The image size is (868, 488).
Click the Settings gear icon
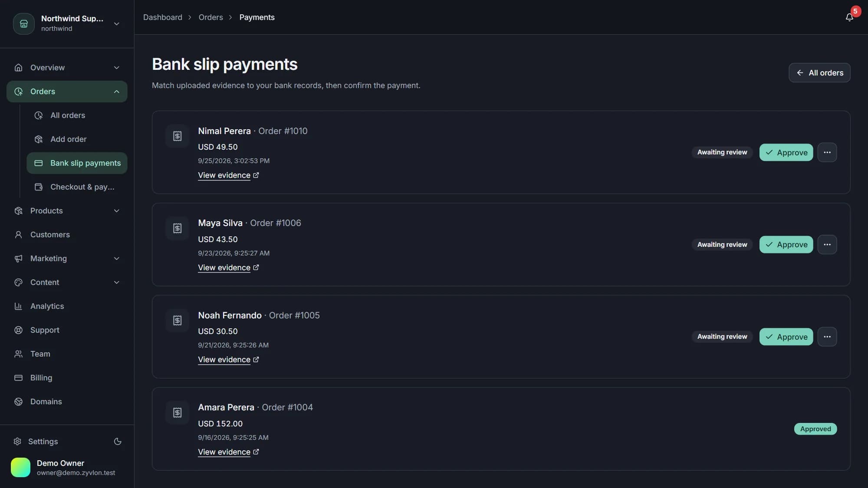[17, 442]
